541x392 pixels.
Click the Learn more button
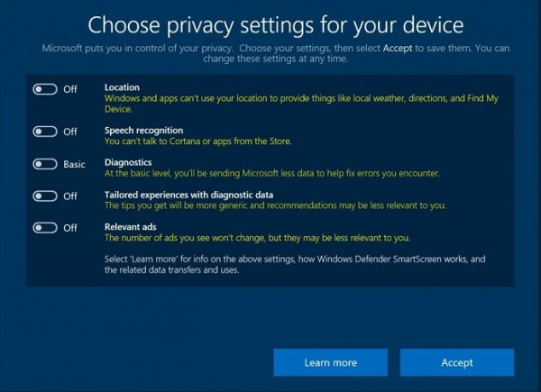pos(331,362)
